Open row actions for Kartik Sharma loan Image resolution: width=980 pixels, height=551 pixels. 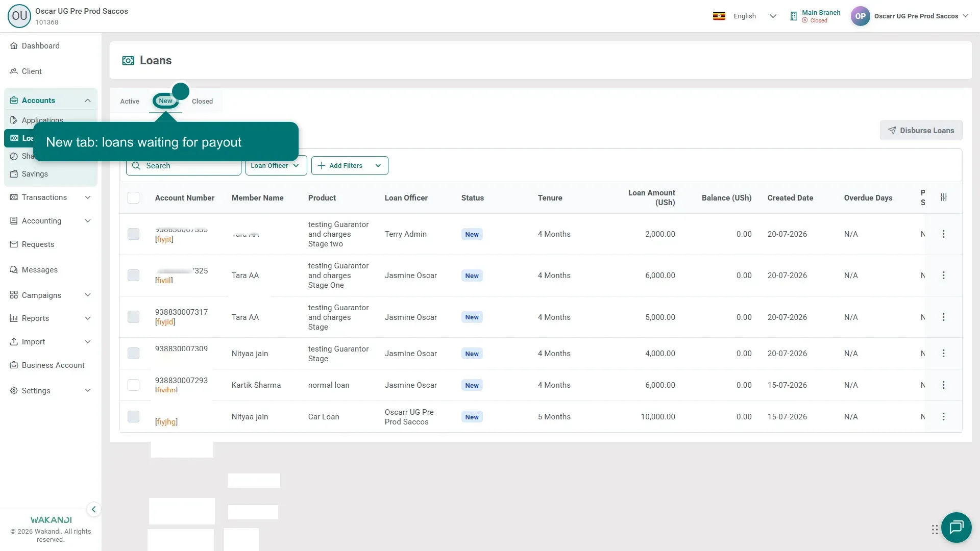pyautogui.click(x=943, y=385)
